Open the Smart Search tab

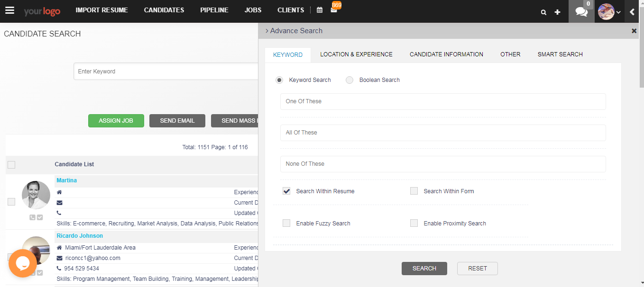click(x=560, y=54)
